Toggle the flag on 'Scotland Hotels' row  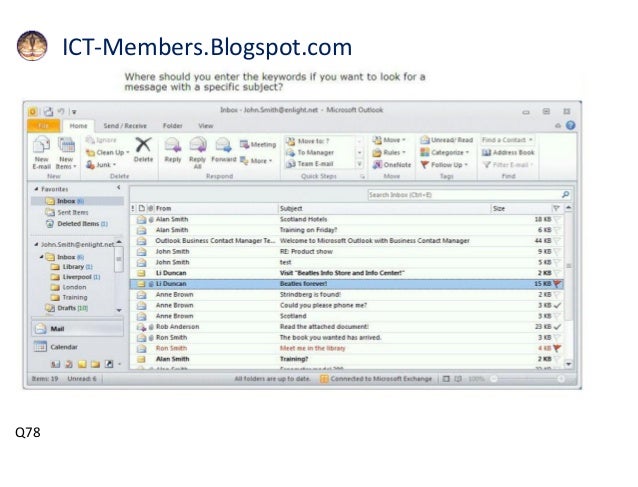(x=557, y=219)
